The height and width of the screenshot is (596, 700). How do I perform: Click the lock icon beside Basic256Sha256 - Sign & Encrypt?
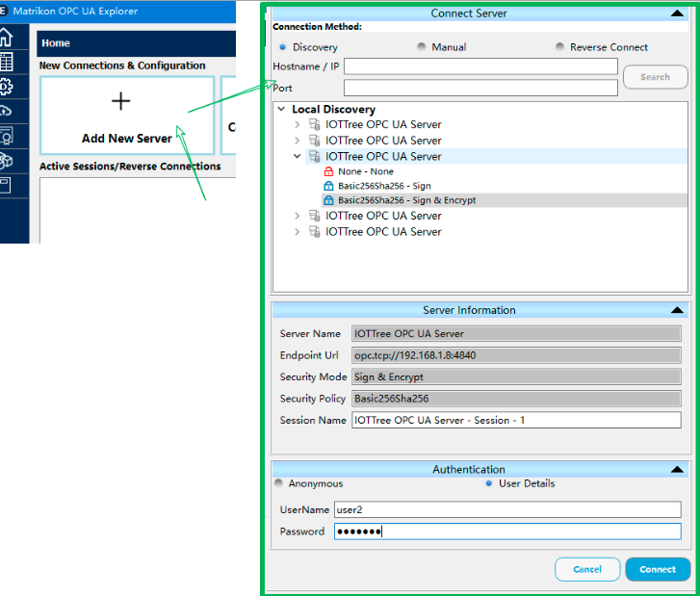pos(328,200)
